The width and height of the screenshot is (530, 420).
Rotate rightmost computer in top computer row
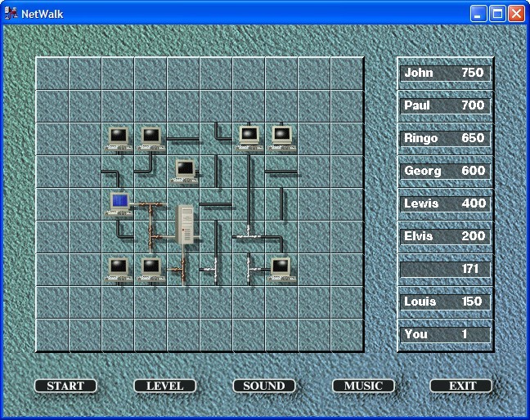click(282, 139)
